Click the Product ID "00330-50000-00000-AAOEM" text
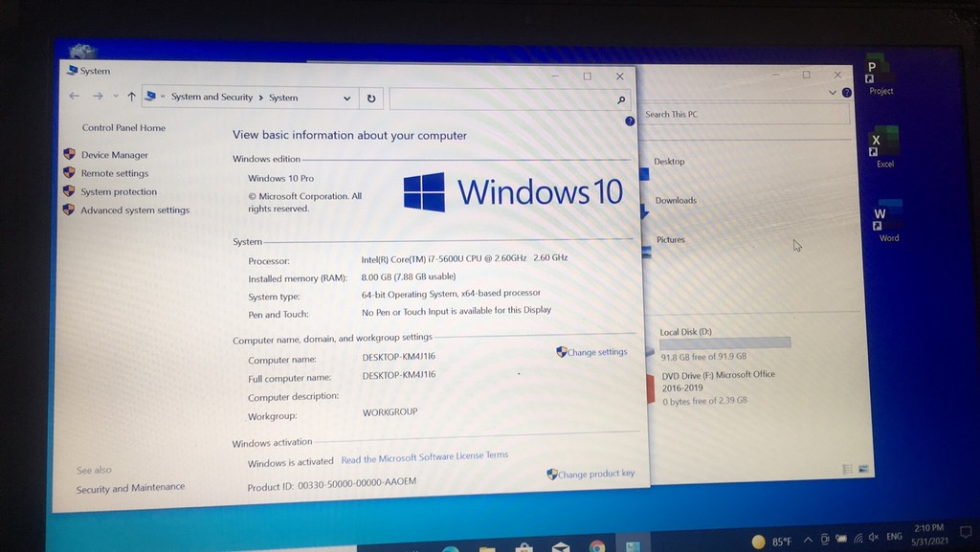 [357, 484]
